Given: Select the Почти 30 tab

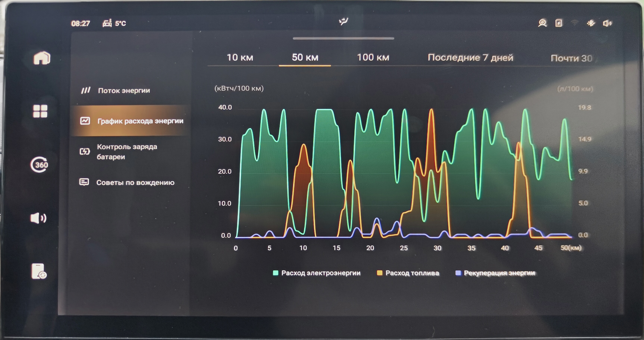Looking at the screenshot, I should tap(571, 58).
